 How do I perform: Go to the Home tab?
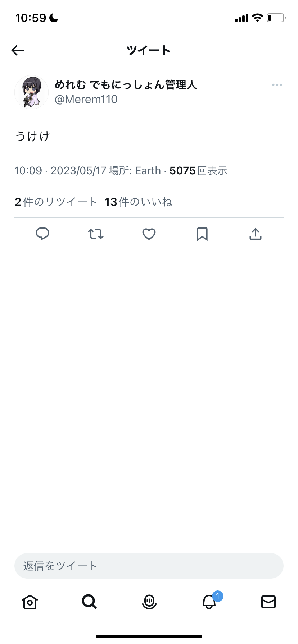click(x=30, y=602)
